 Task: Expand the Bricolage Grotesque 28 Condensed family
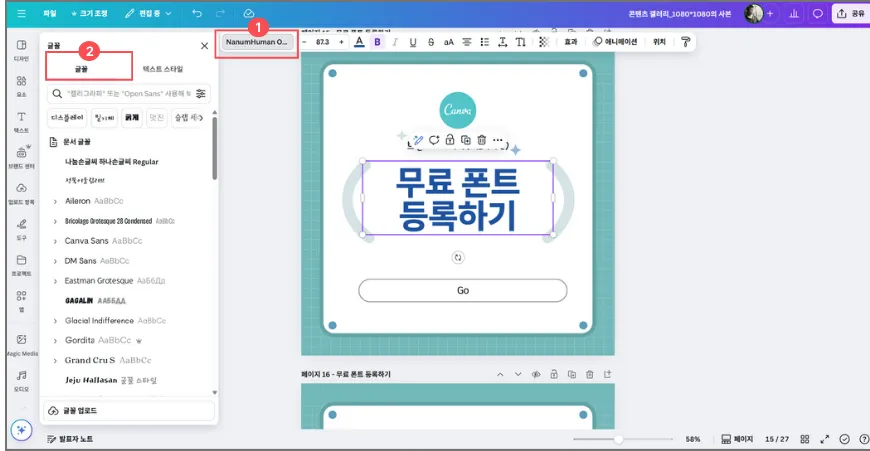tap(55, 221)
